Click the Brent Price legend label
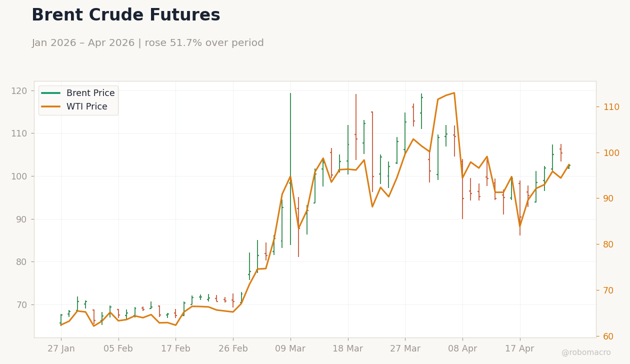 (90, 93)
